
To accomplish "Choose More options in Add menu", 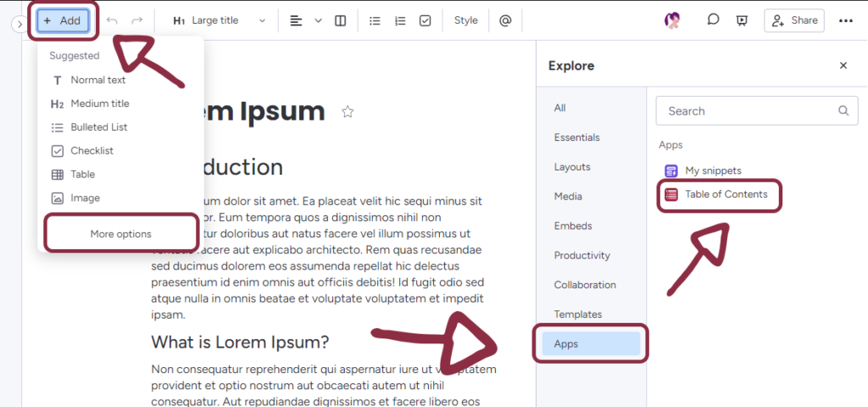I will (120, 234).
